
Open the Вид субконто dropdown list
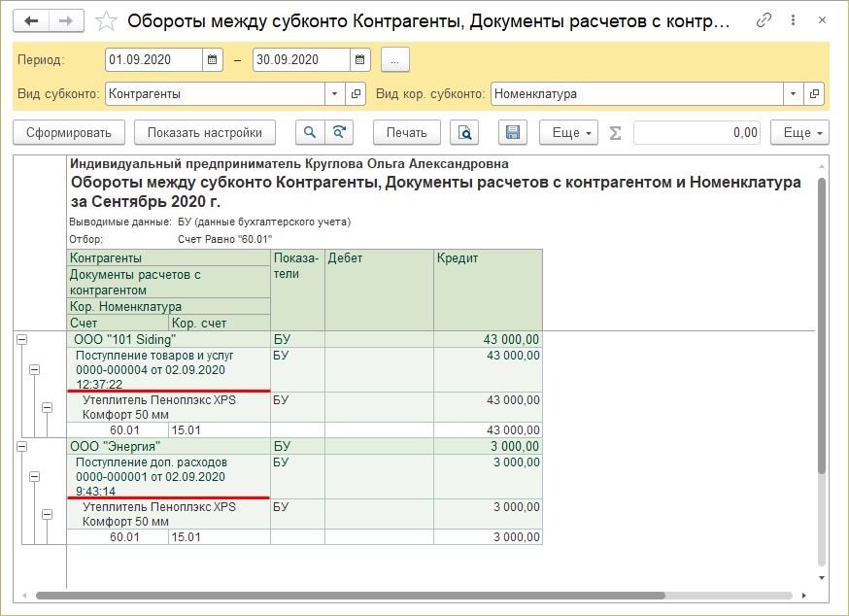pyautogui.click(x=335, y=94)
